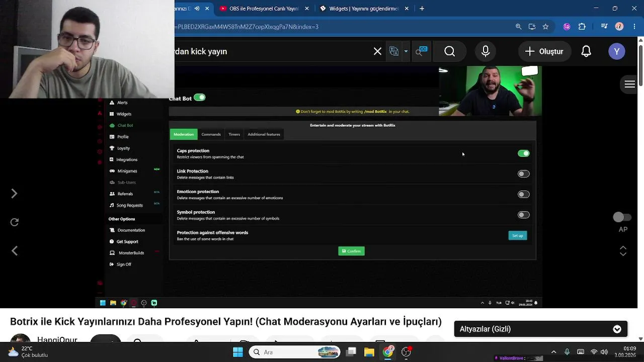Open File Explorer in the Windows taskbar
Viewport: 644px width, 362px height.
click(369, 352)
